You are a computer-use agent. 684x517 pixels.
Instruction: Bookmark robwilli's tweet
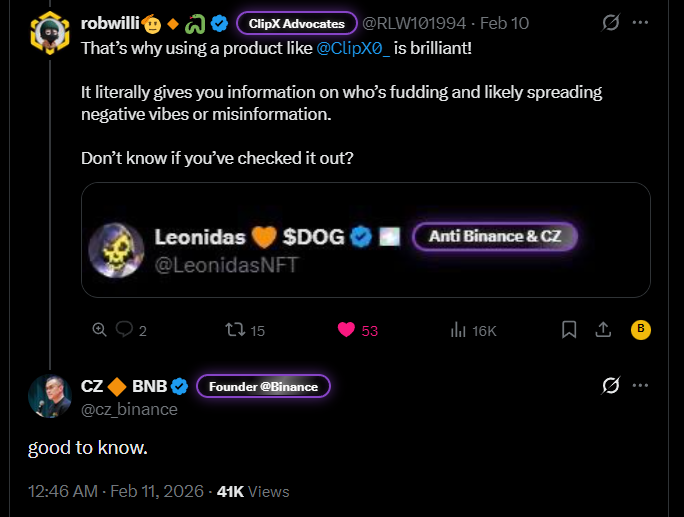click(x=569, y=329)
